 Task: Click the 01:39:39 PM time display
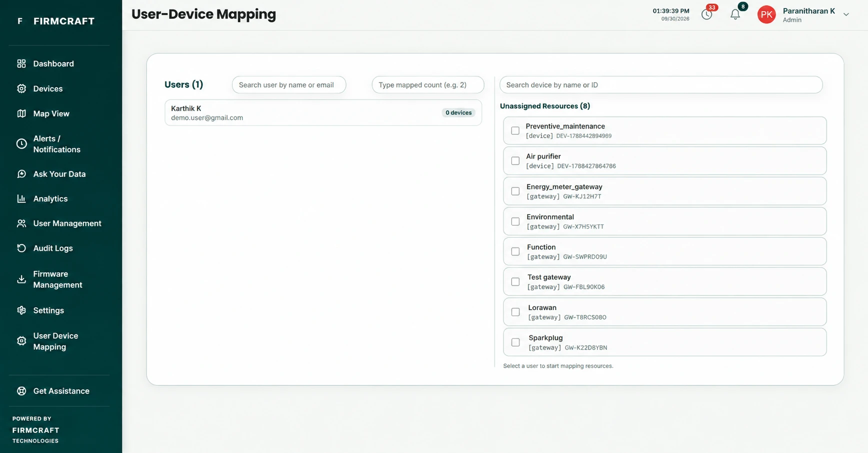[670, 11]
